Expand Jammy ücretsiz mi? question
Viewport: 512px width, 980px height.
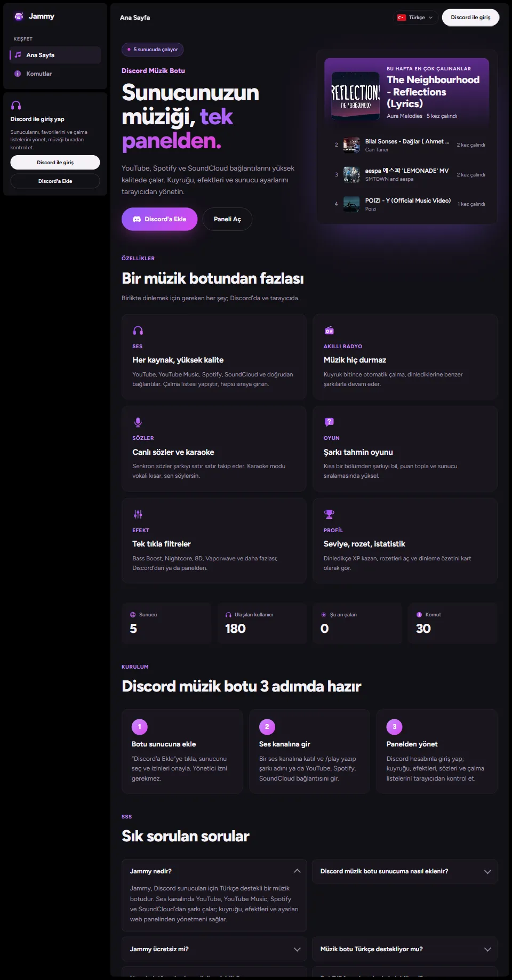[214, 949]
